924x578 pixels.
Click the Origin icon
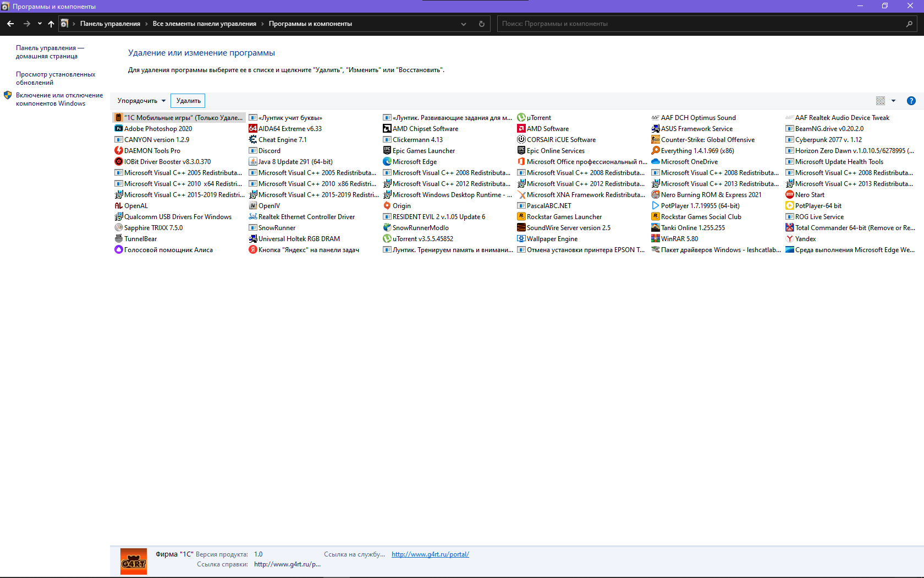pos(387,206)
